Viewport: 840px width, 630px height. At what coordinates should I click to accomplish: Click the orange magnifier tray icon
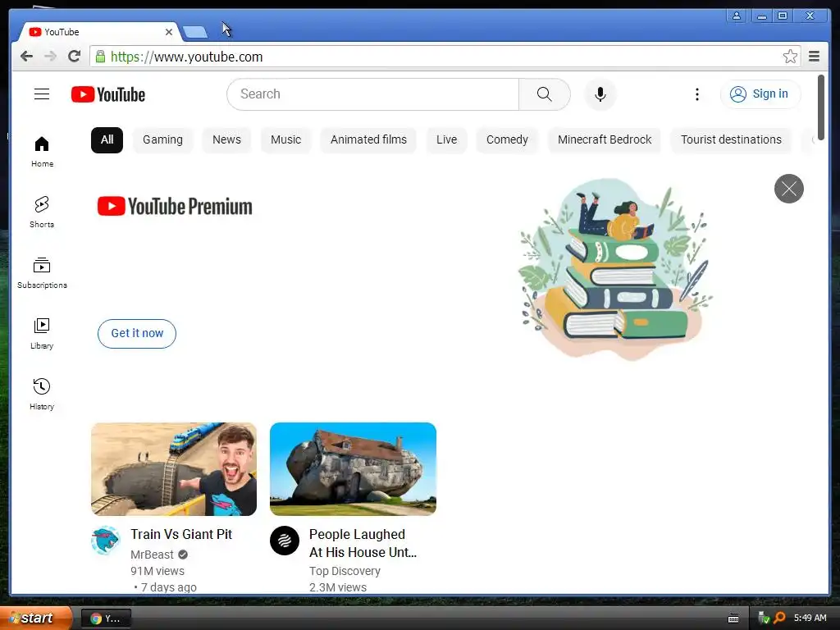[779, 619]
